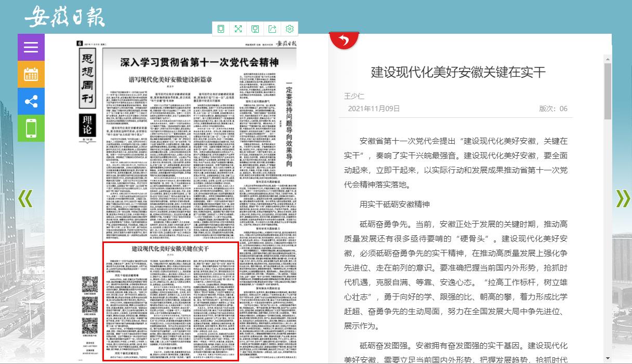Click the top QR code on newspaper page
The image size is (632, 364).
(89, 285)
